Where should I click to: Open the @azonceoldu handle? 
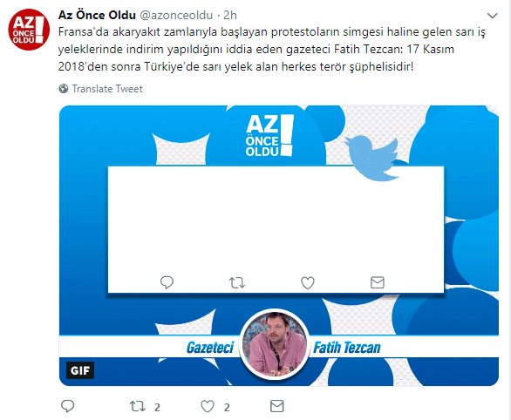point(176,15)
